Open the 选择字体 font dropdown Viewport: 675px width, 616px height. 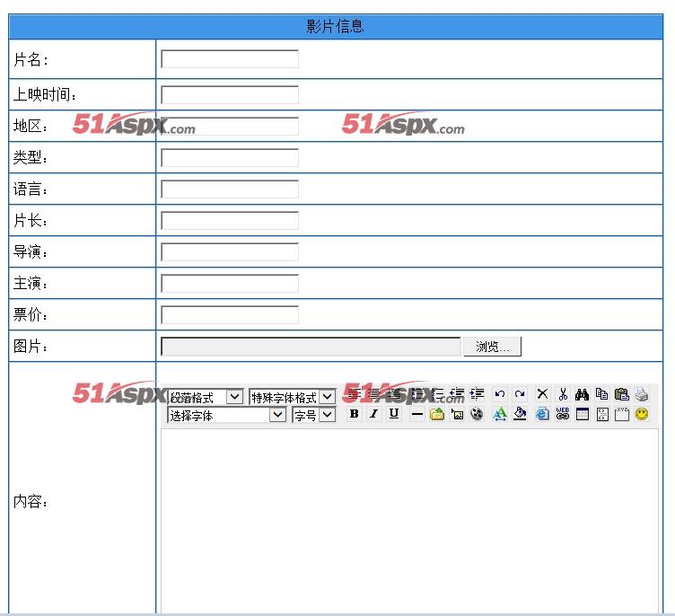(226, 415)
